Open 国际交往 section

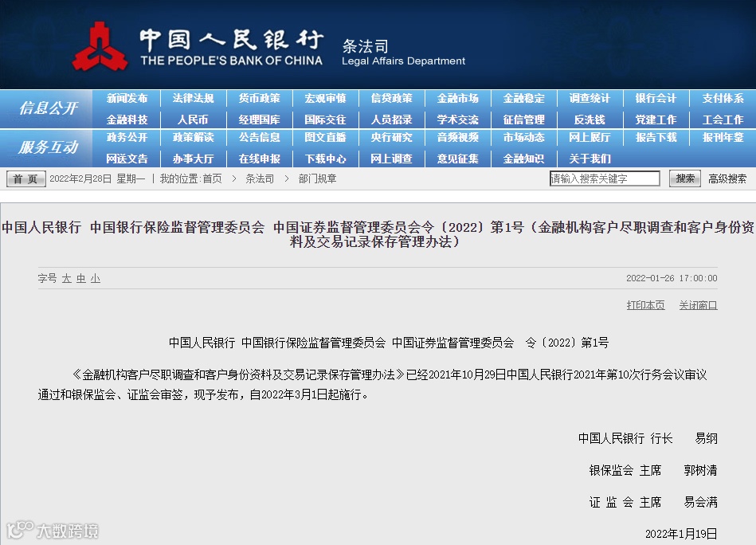(x=326, y=120)
